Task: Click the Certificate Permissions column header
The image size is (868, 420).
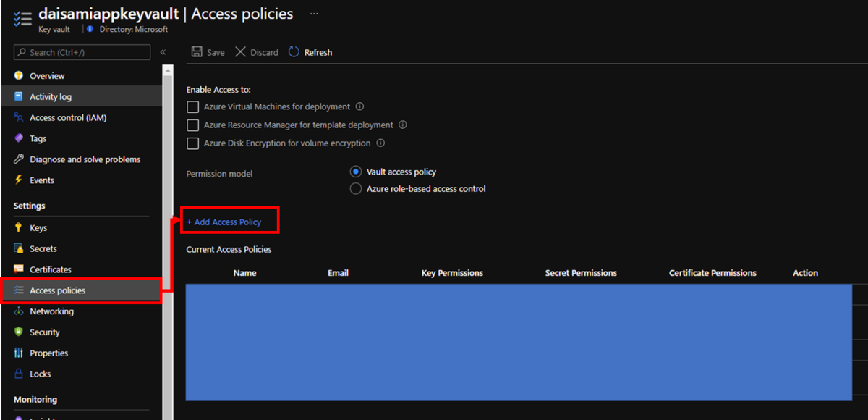Action: (712, 273)
